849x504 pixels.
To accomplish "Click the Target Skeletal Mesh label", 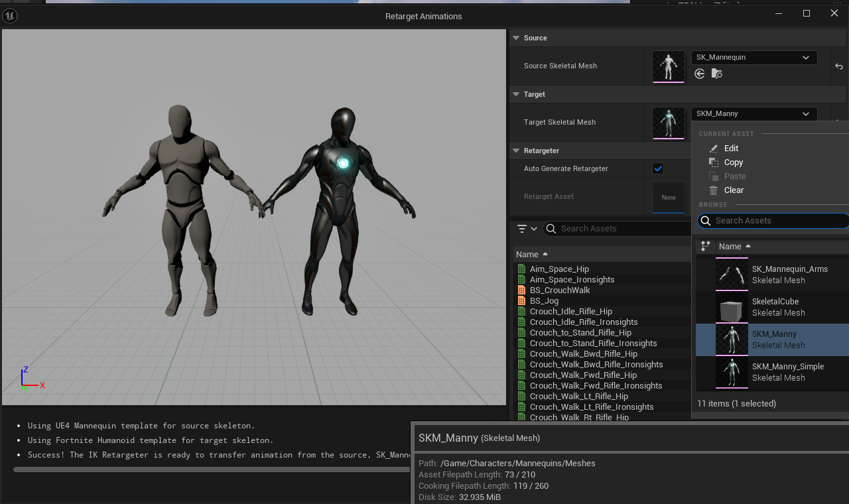I will [x=560, y=123].
